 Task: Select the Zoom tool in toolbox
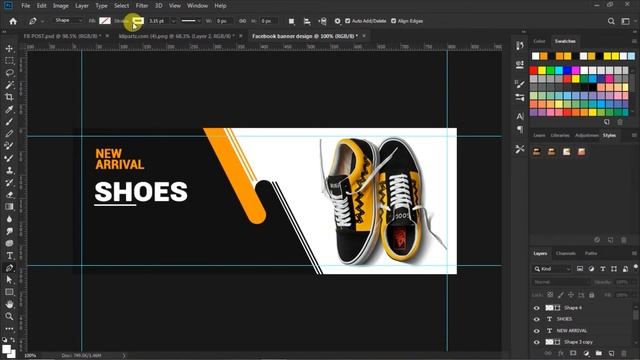(x=9, y=316)
